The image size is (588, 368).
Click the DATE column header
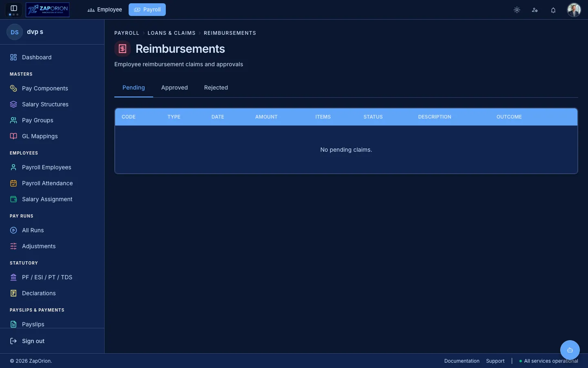pyautogui.click(x=218, y=117)
